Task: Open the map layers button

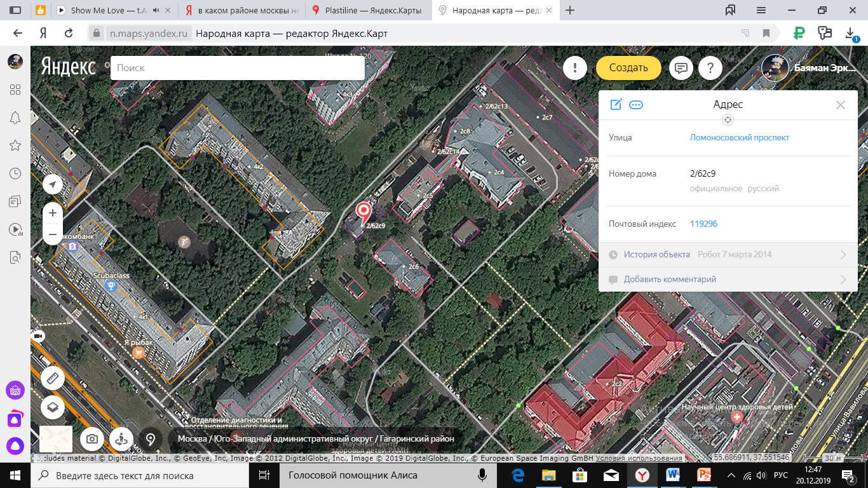Action: 53,407
